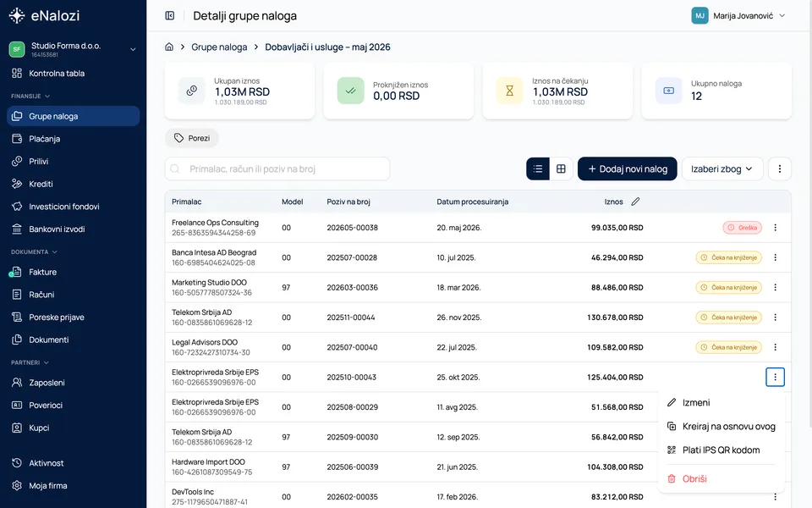This screenshot has width=812, height=508.
Task: Click the eNalozi logo icon
Action: [x=17, y=15]
